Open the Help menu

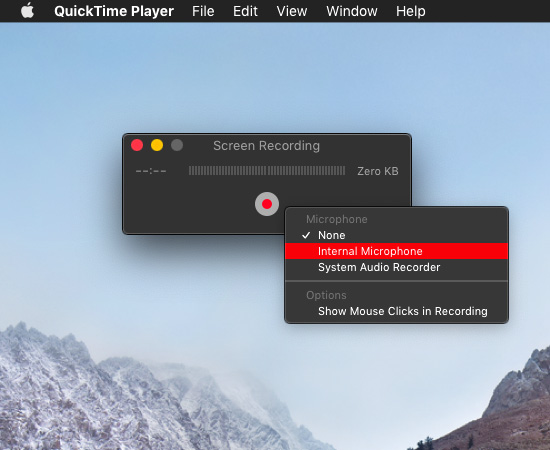(411, 11)
